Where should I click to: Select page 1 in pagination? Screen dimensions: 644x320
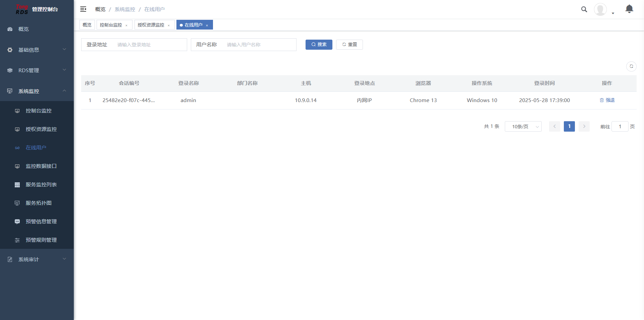pos(569,127)
